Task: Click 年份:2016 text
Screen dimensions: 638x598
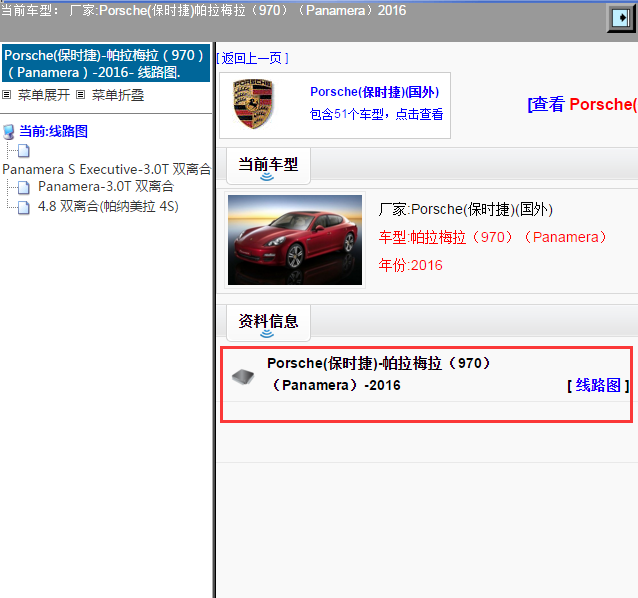Action: pos(410,265)
